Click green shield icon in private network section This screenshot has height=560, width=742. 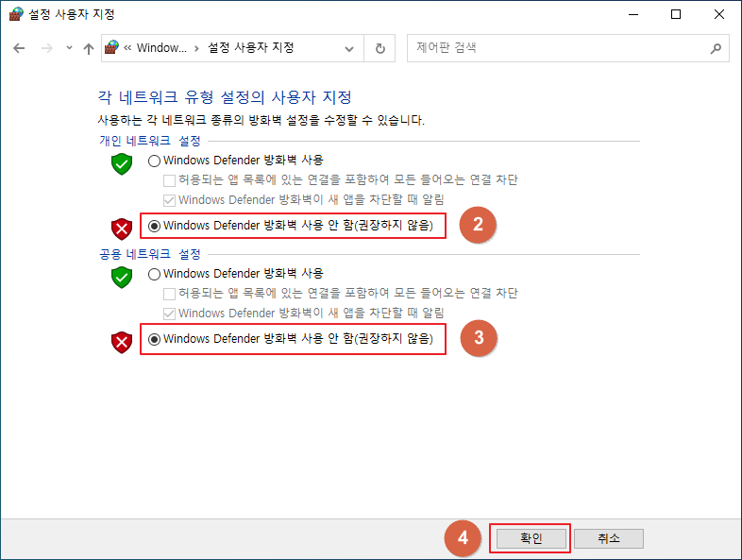point(122,163)
